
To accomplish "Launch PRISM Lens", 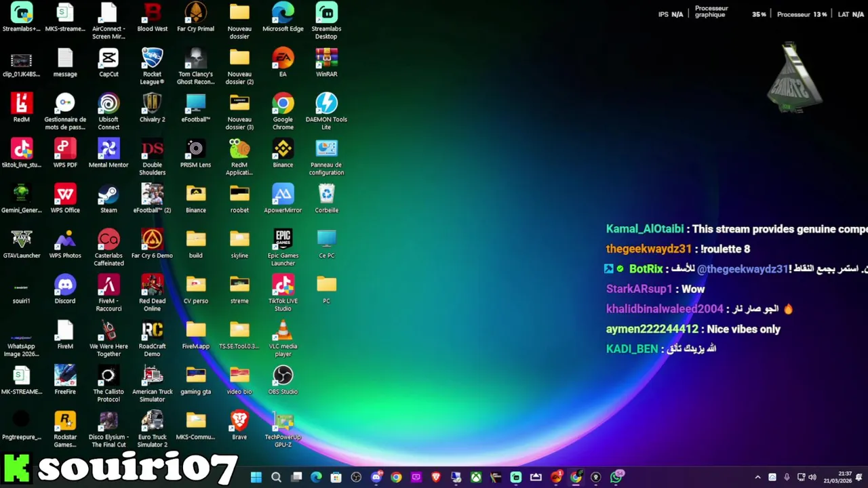I will click(195, 153).
